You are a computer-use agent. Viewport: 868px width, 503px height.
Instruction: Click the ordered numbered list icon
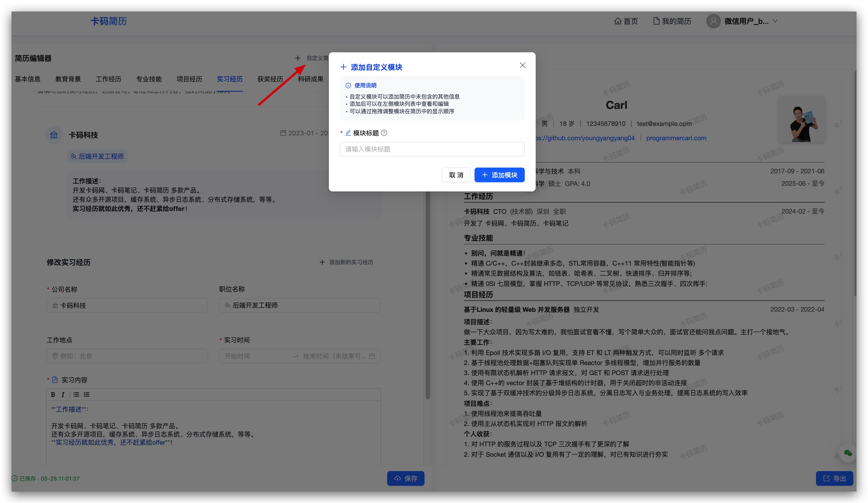tap(86, 394)
